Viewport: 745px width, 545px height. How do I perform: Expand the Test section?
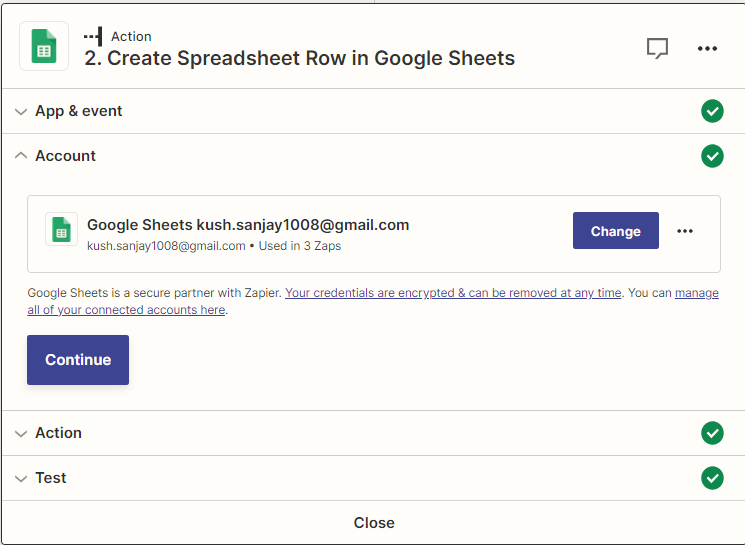(x=21, y=479)
